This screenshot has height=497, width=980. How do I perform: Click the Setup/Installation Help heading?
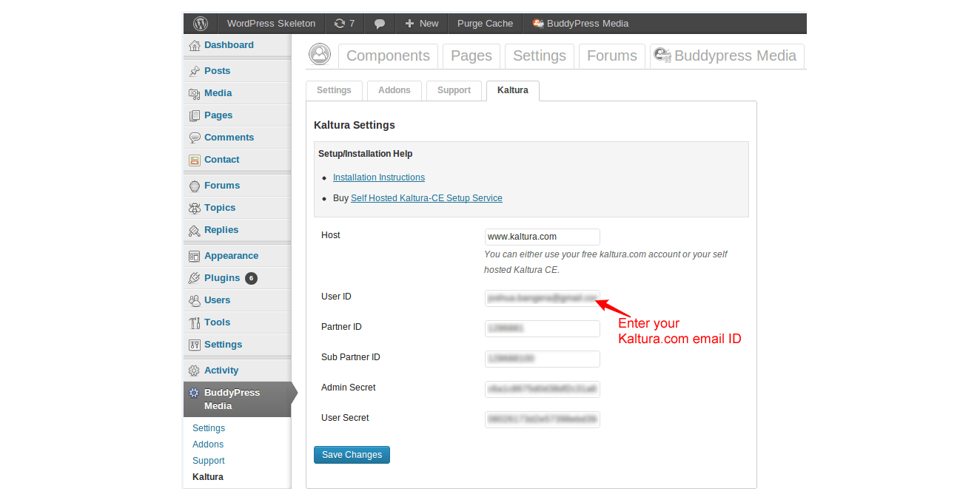point(366,154)
